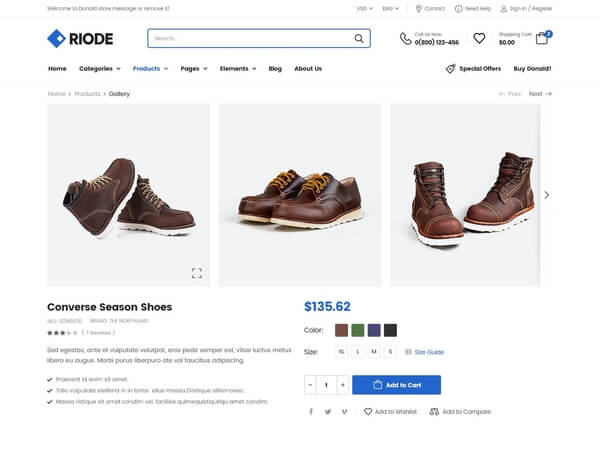Expand the Categories menu dropdown
Screen dimensions: 600x450
pyautogui.click(x=99, y=68)
